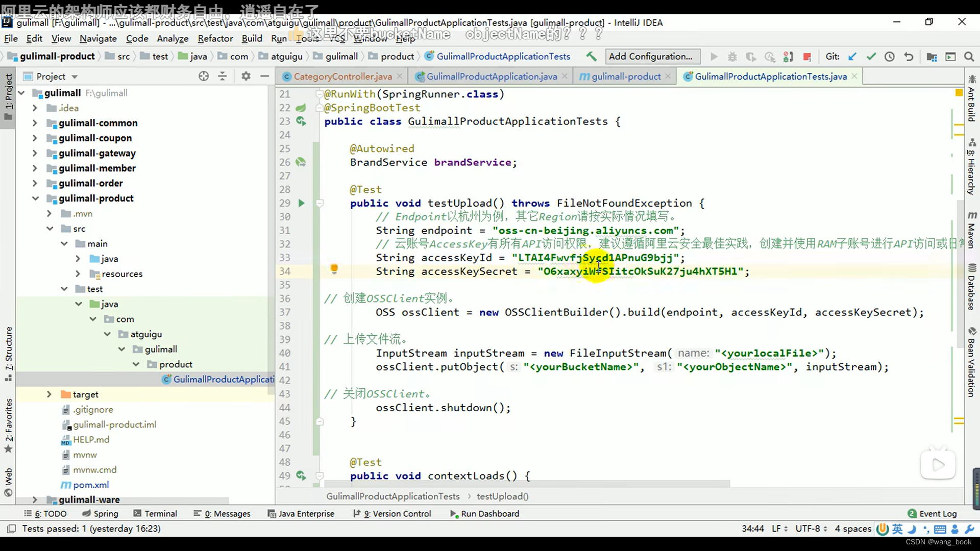Click the input method 英 tray icon
The image size is (980, 551).
click(897, 529)
